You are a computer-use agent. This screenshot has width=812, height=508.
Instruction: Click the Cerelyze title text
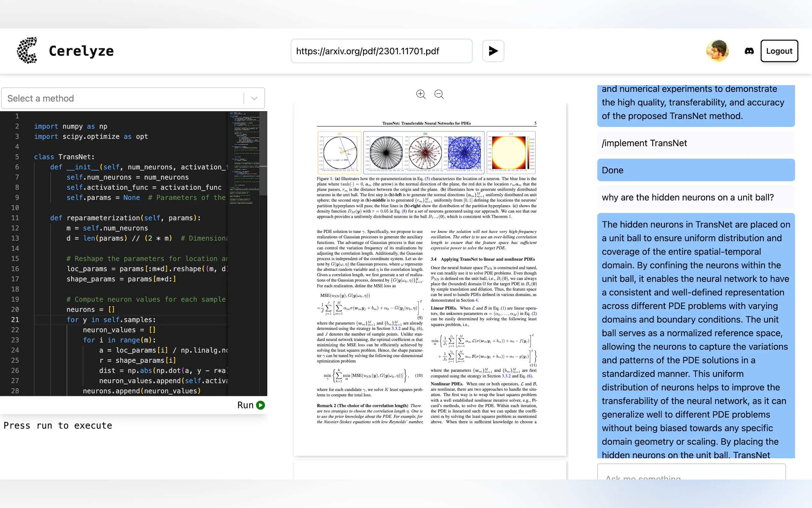(x=81, y=51)
